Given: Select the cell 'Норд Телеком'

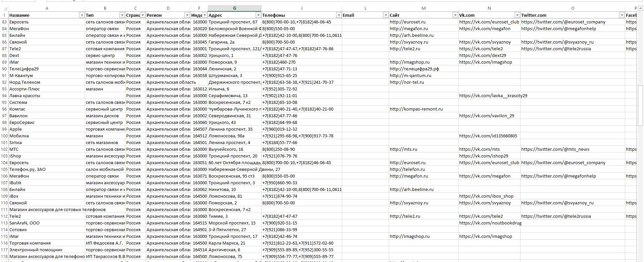Looking at the screenshot, I should [x=47, y=82].
